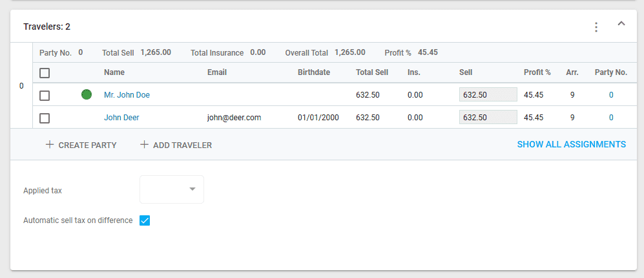
Task: Toggle the select-all travelers checkbox
Action: point(45,73)
